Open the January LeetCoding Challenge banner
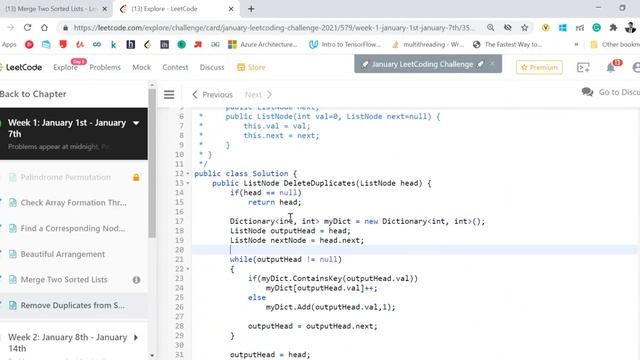This screenshot has width=640, height=360. (422, 64)
